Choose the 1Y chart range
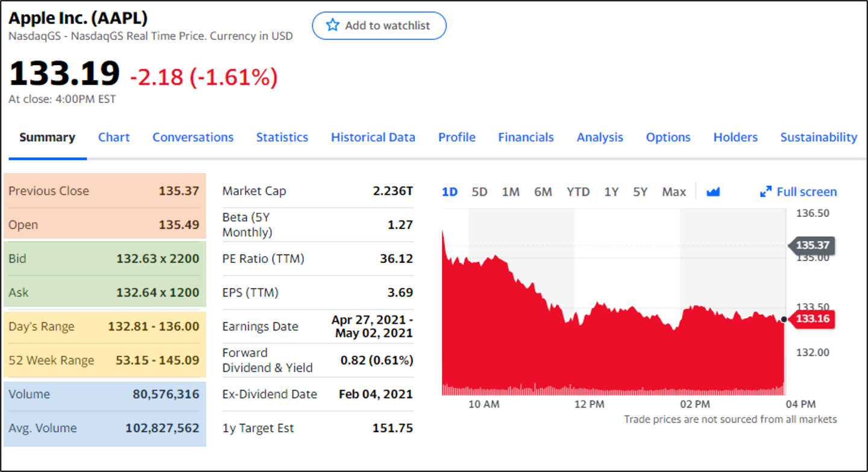868x472 pixels. pyautogui.click(x=611, y=192)
